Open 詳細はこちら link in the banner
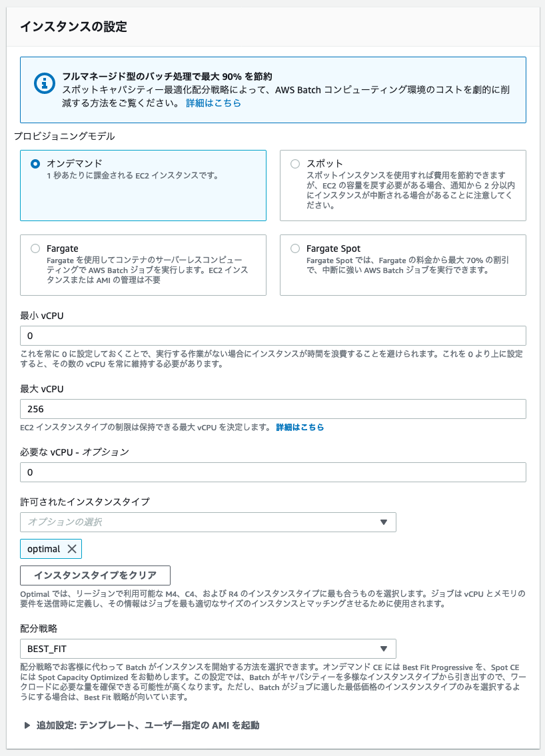 coord(213,103)
